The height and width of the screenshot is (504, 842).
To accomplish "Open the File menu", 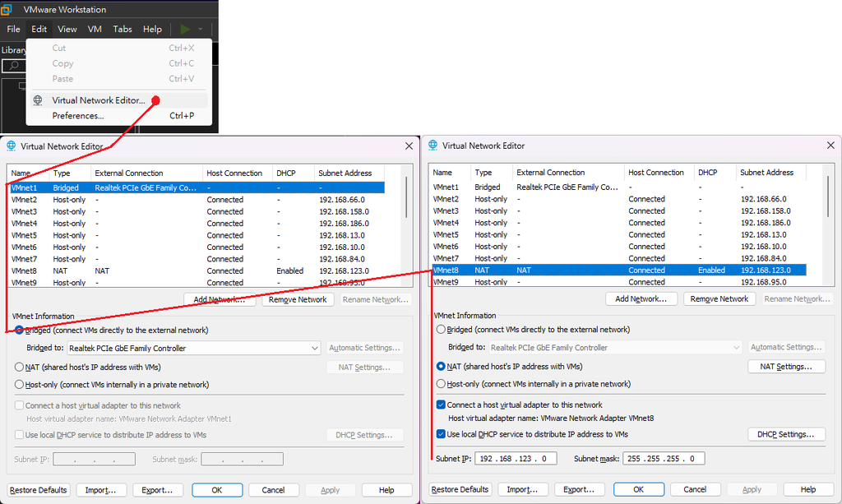I will coord(13,29).
